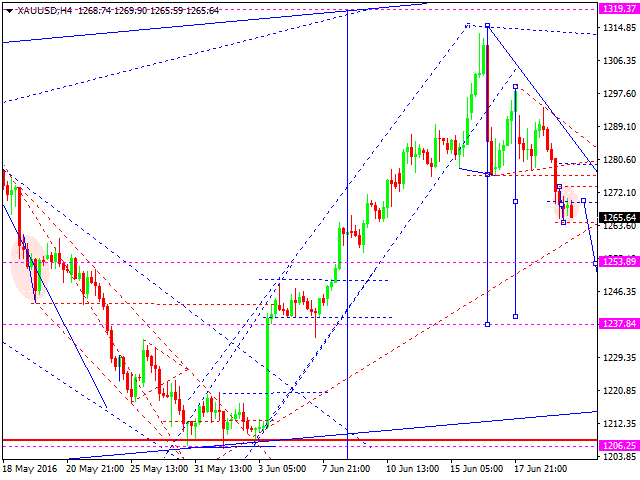Viewport: 640px width, 480px height.
Task: Click the 1314.85 price scale value
Action: [620, 28]
